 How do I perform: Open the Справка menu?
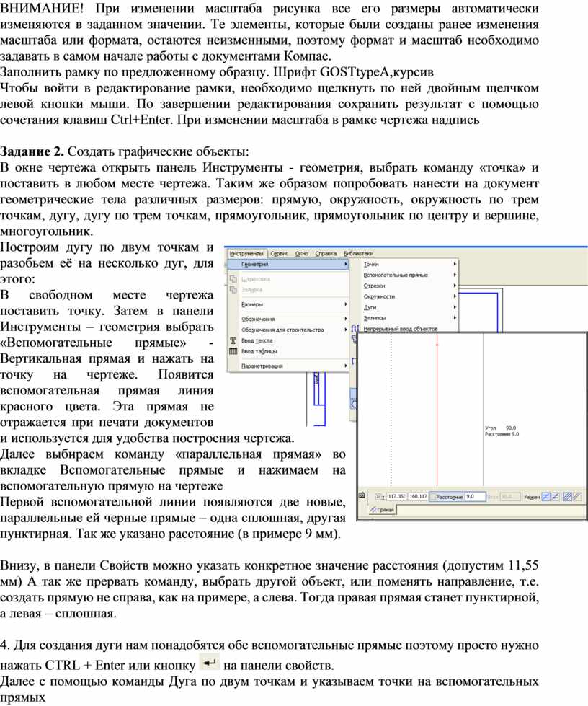pyautogui.click(x=326, y=254)
